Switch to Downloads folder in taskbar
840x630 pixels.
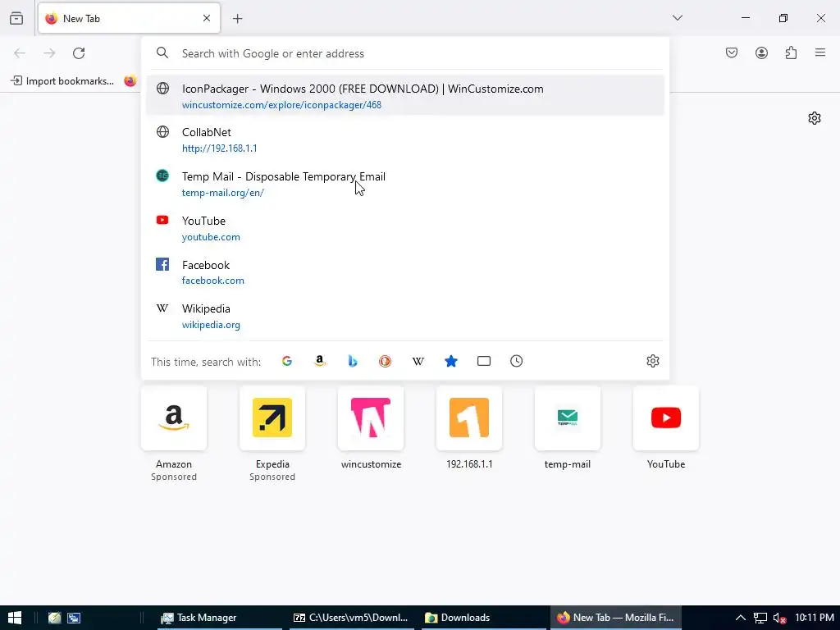pyautogui.click(x=482, y=618)
